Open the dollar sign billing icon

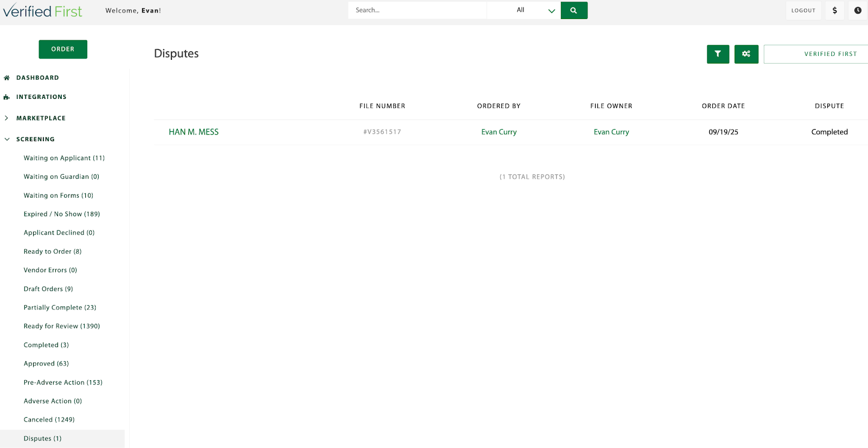pyautogui.click(x=834, y=10)
